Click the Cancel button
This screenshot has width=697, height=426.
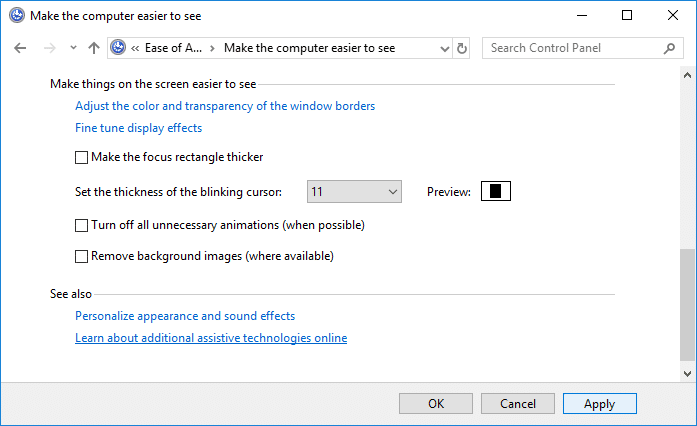click(x=517, y=404)
